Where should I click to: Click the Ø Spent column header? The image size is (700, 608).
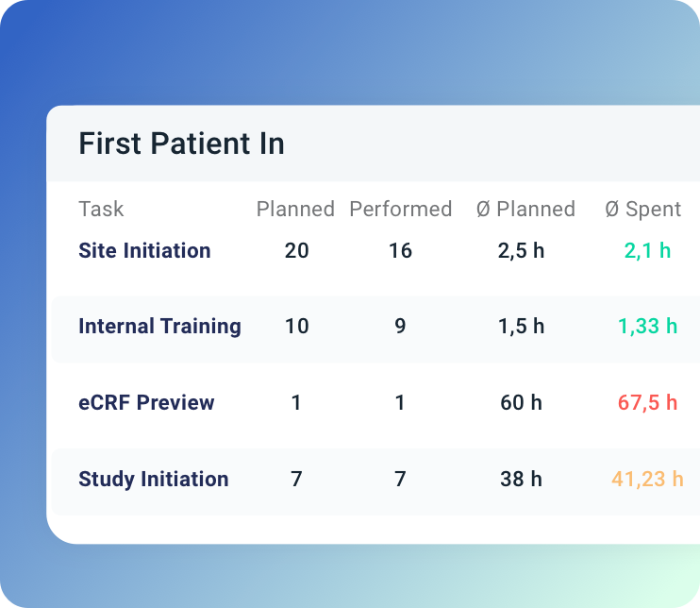(642, 209)
